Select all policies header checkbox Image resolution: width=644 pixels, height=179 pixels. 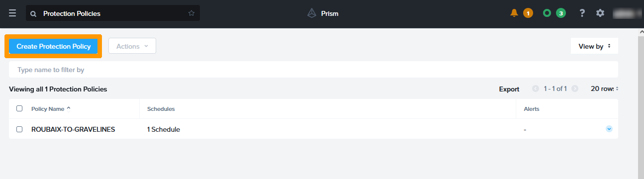point(19,108)
